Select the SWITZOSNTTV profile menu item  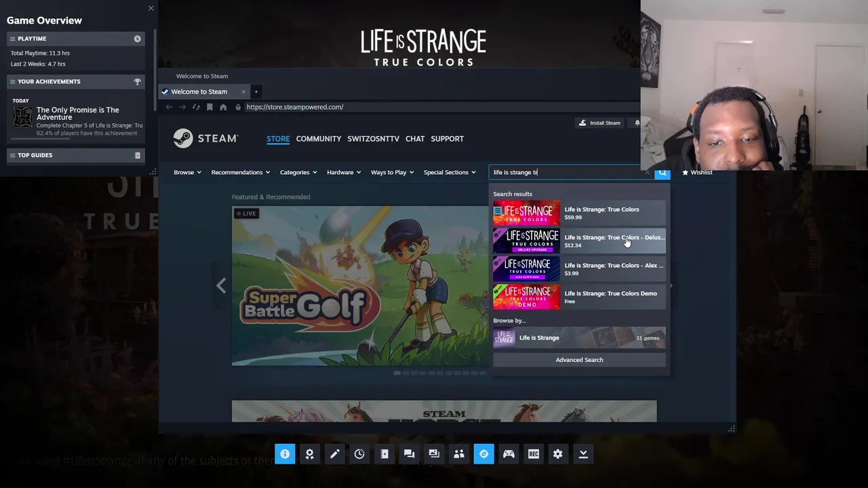373,139
